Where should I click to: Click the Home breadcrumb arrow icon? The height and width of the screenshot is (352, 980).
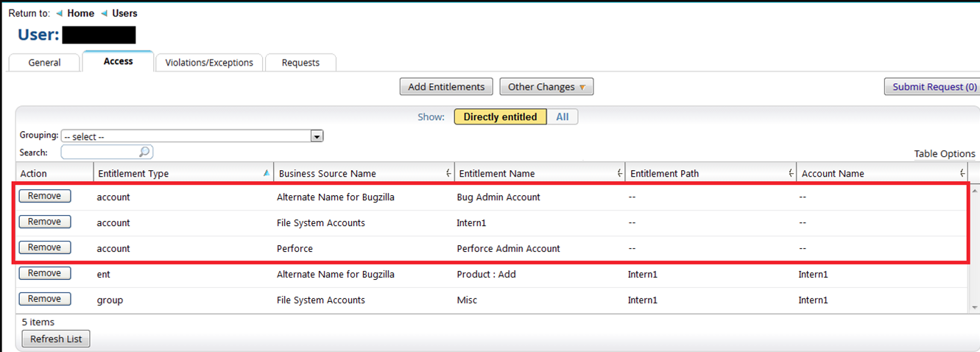60,13
